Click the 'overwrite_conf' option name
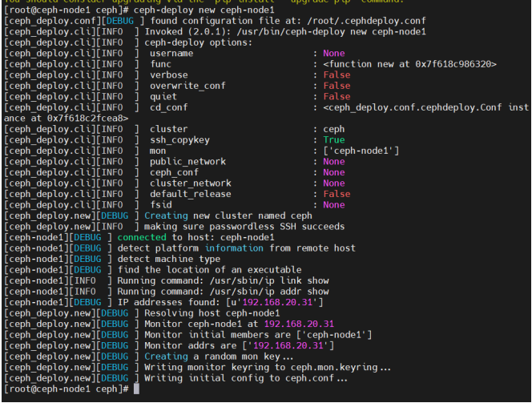The width and height of the screenshot is (532, 403). [187, 86]
